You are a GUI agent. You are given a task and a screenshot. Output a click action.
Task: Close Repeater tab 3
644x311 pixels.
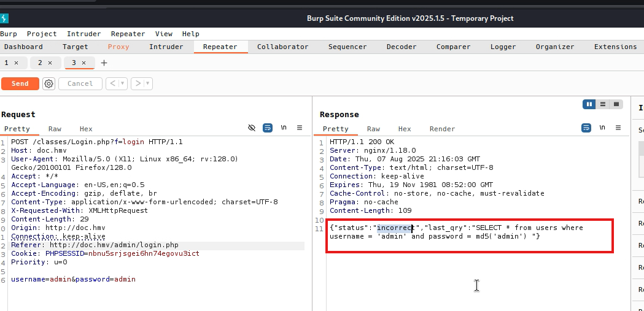[x=83, y=63]
